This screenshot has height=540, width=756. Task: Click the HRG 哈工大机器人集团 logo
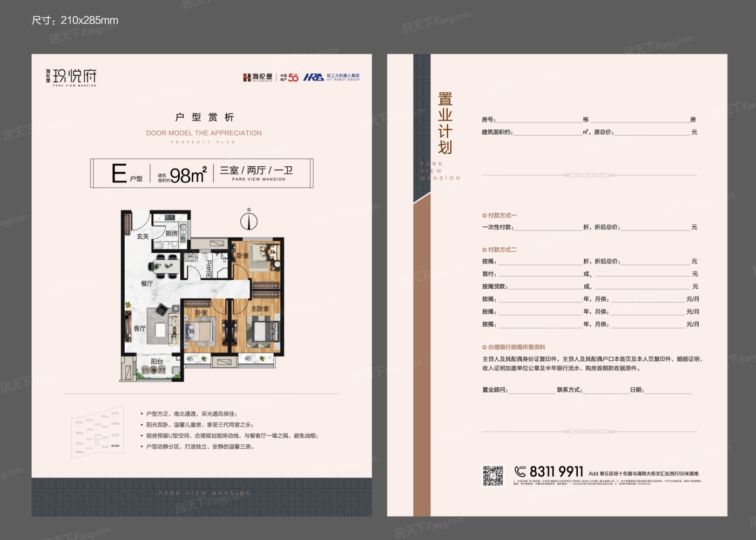pos(331,77)
